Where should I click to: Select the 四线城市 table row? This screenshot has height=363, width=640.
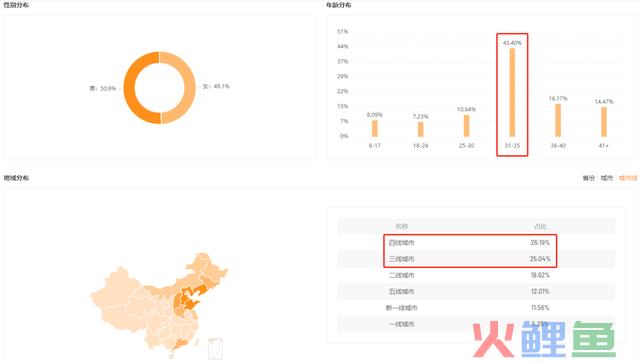coord(476,243)
